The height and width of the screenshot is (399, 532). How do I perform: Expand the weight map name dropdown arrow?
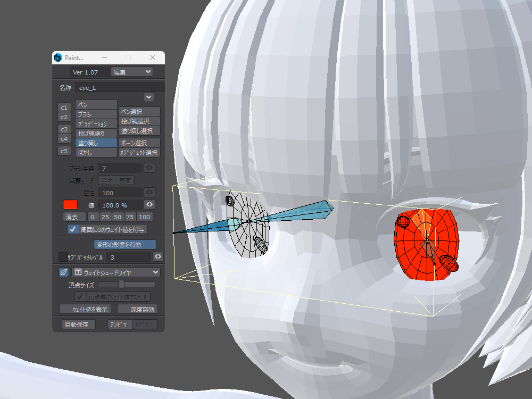pyautogui.click(x=149, y=97)
